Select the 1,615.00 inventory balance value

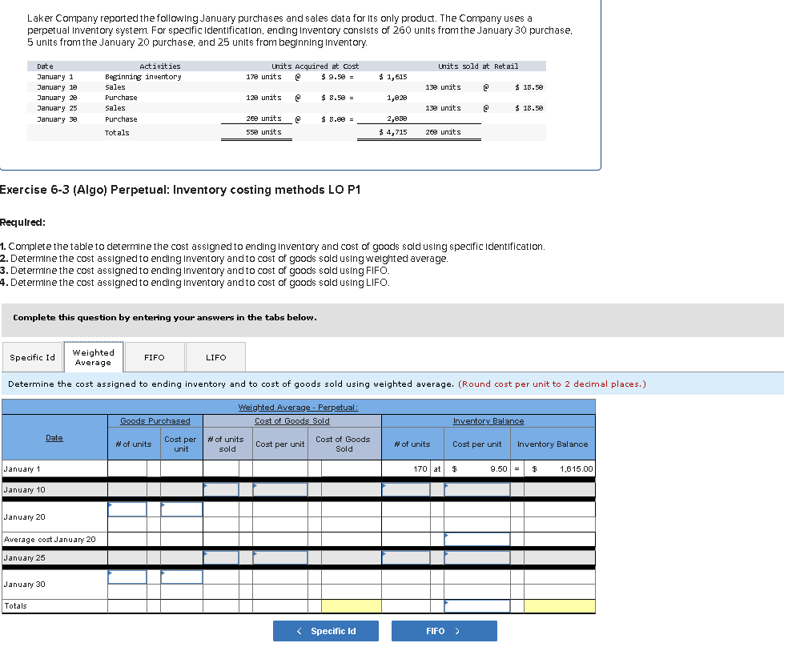(x=576, y=468)
